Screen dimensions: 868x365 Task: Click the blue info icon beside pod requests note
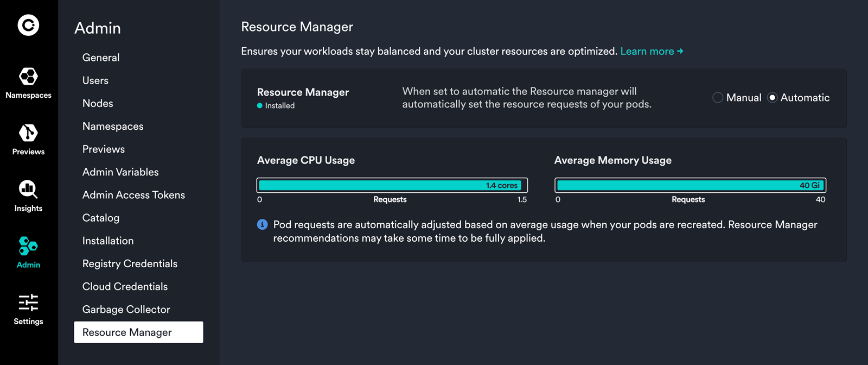(262, 225)
